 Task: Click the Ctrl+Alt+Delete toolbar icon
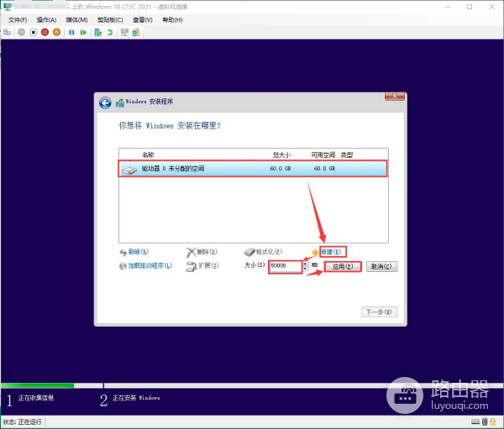(x=8, y=33)
